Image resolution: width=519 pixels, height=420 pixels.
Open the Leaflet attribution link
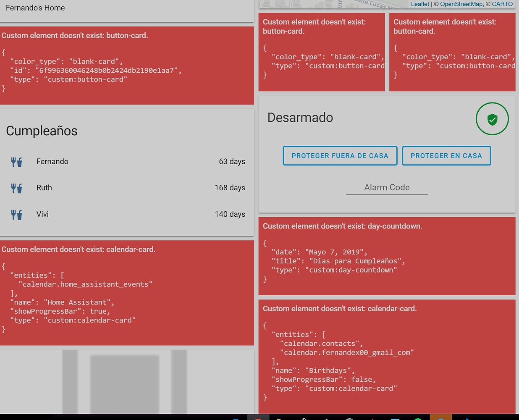tap(420, 4)
